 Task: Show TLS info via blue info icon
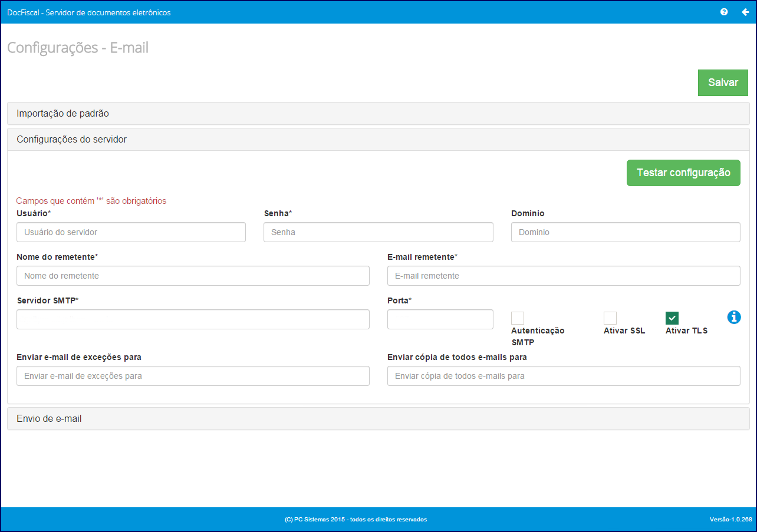pos(734,317)
